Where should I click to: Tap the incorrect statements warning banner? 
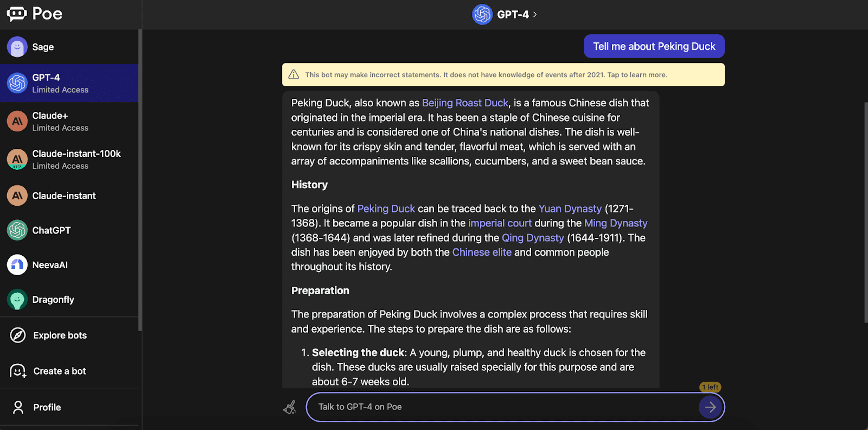[503, 75]
